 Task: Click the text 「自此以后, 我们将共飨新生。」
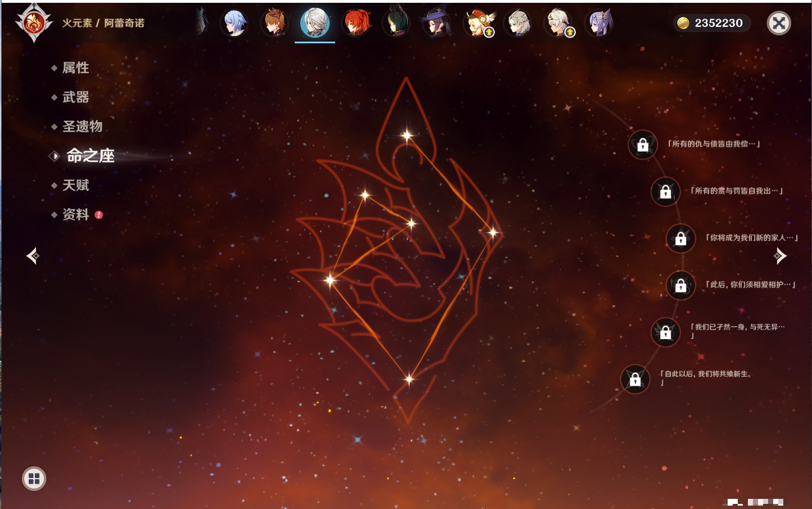[x=706, y=377]
